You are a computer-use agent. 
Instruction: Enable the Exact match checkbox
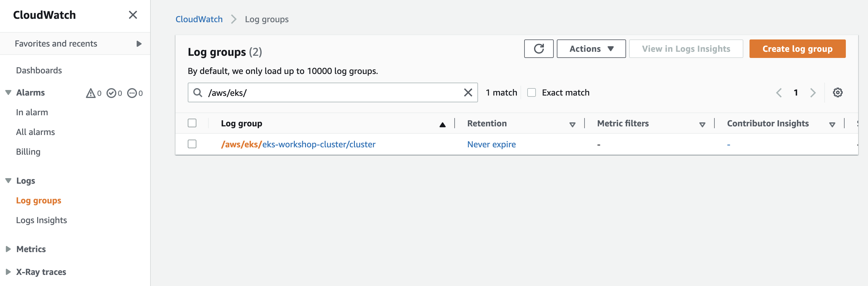[531, 92]
